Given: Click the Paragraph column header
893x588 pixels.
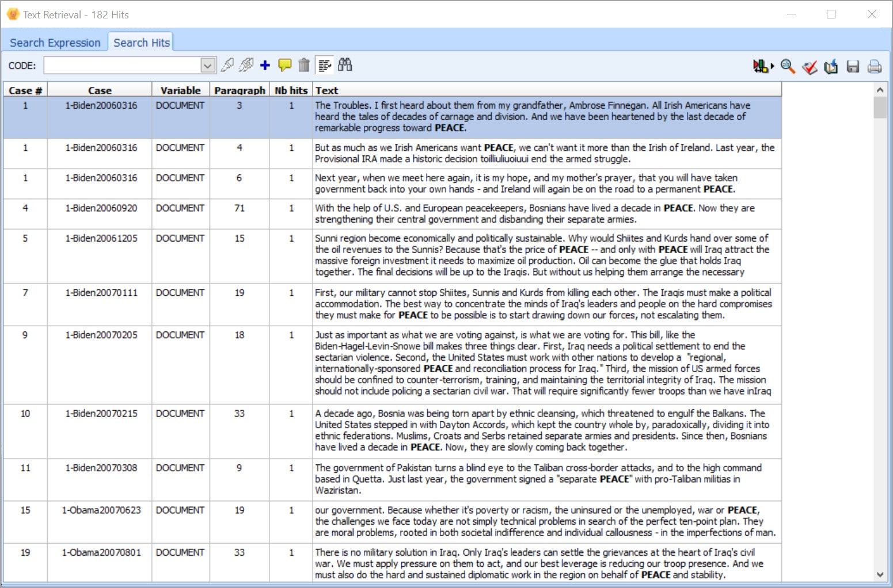Looking at the screenshot, I should pyautogui.click(x=240, y=90).
